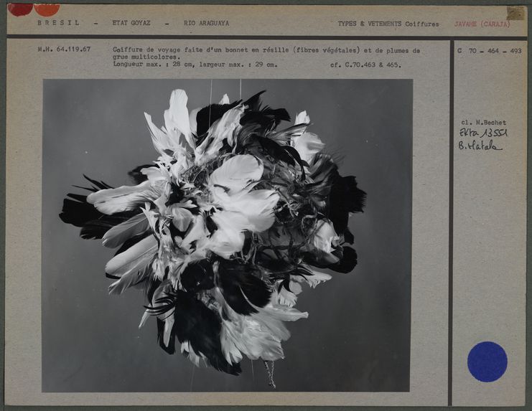This screenshot has height=411, width=532.
Task: Click the handwritten B. Hatala signature
Action: click(480, 146)
